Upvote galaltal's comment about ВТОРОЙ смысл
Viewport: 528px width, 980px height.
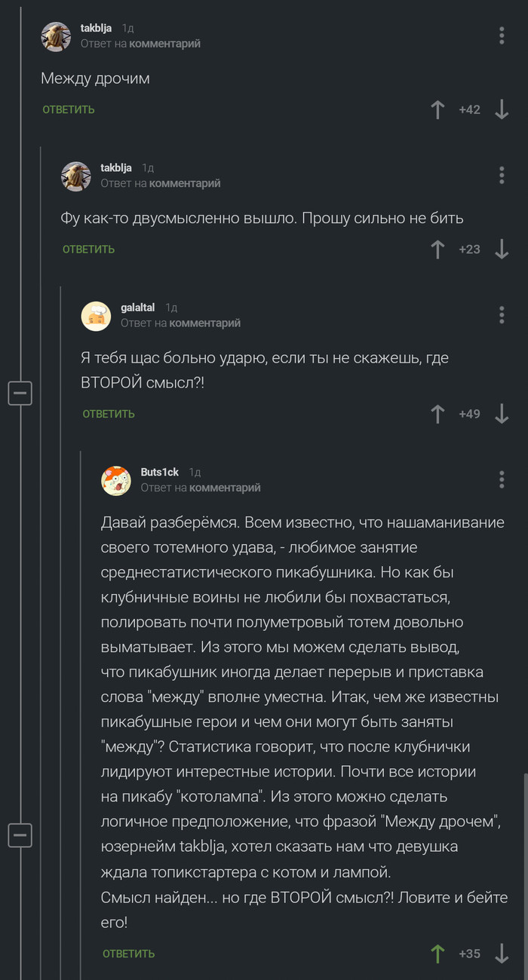[x=437, y=413]
